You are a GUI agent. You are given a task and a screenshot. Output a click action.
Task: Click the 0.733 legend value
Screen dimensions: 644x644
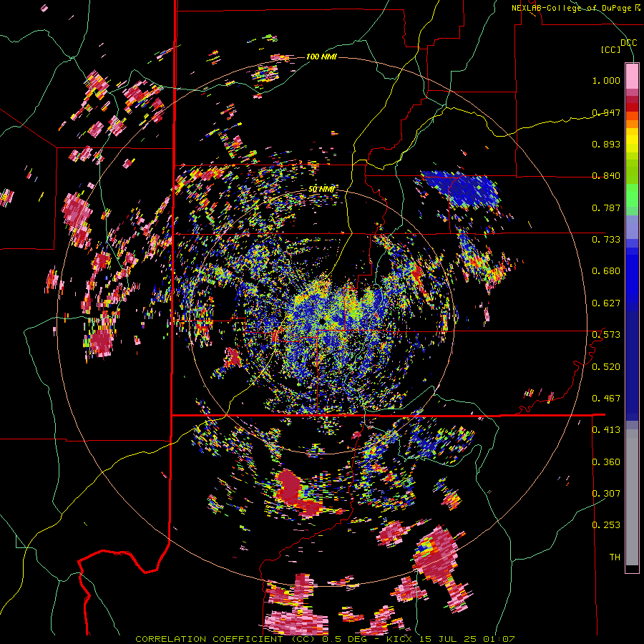click(x=606, y=240)
